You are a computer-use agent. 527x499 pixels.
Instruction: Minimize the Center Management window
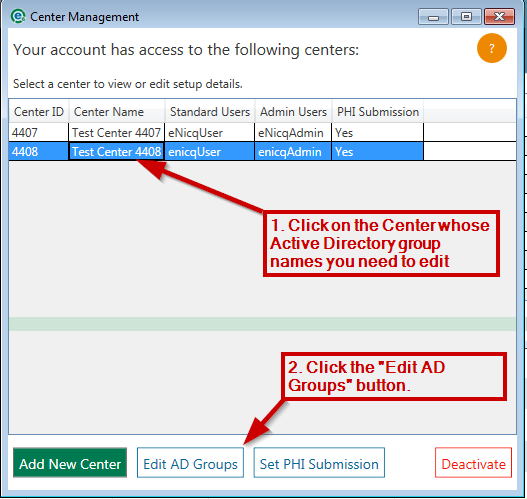433,16
